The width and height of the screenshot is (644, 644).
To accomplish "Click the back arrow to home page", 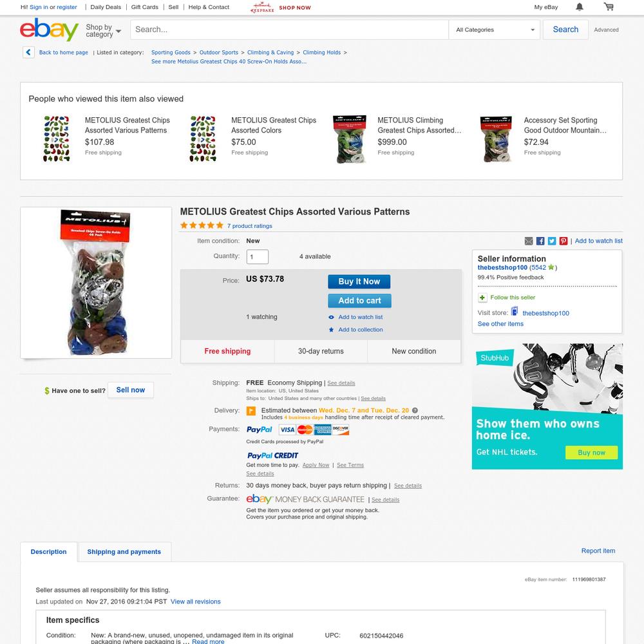I will [28, 52].
